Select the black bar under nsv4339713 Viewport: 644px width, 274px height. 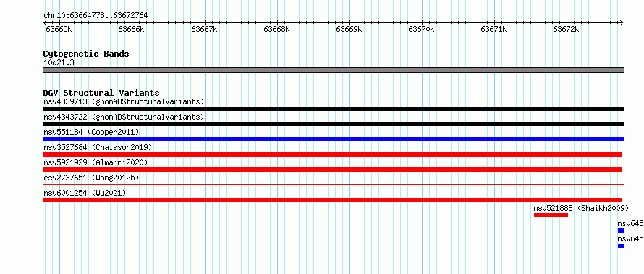[333, 109]
